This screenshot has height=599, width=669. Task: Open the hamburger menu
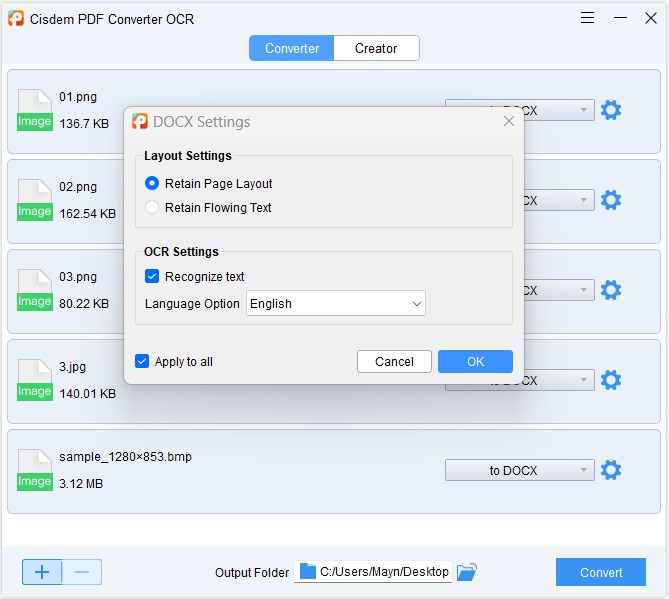tap(587, 18)
